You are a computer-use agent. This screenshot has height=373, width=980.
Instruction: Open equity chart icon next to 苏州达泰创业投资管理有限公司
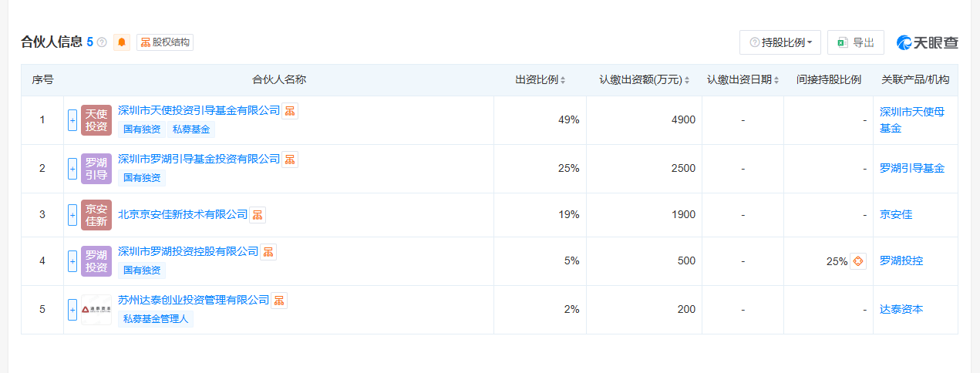click(279, 301)
